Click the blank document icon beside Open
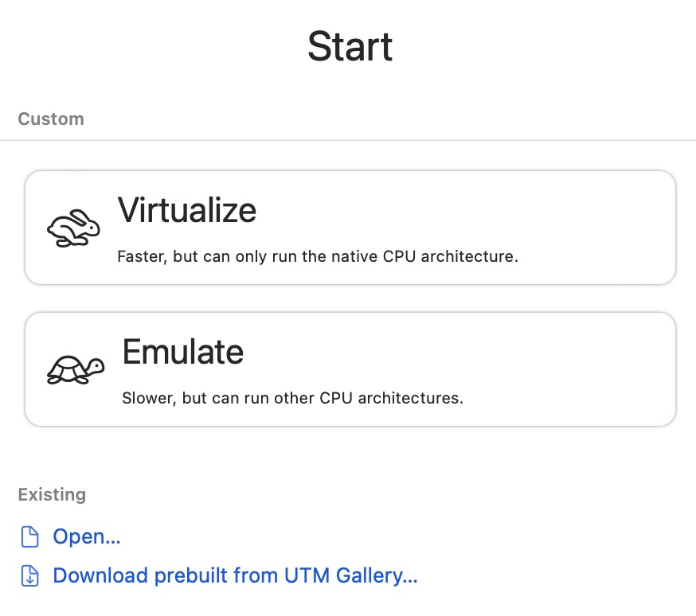 tap(29, 537)
